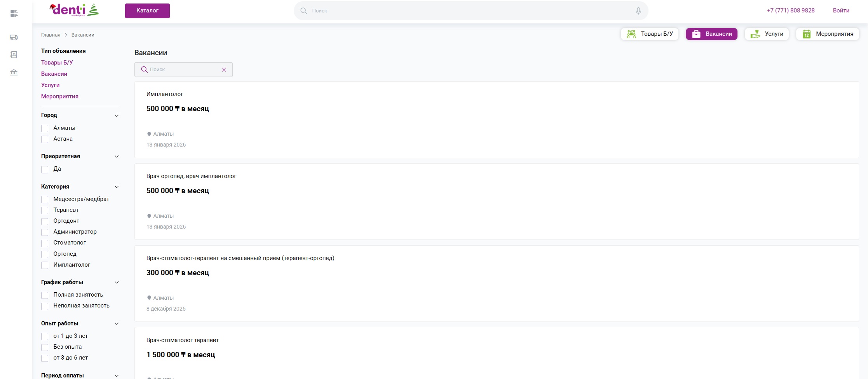
Task: Click the delivery truck sidebar icon
Action: [x=14, y=38]
